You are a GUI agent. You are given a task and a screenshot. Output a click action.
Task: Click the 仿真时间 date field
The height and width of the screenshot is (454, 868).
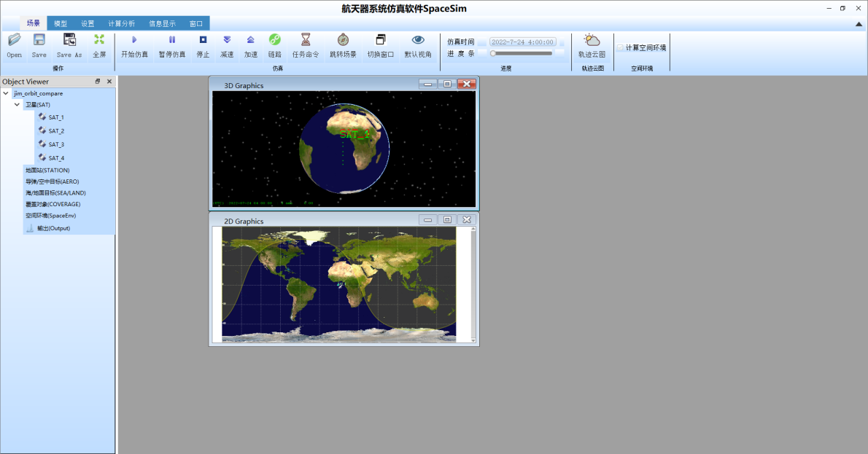tap(522, 42)
